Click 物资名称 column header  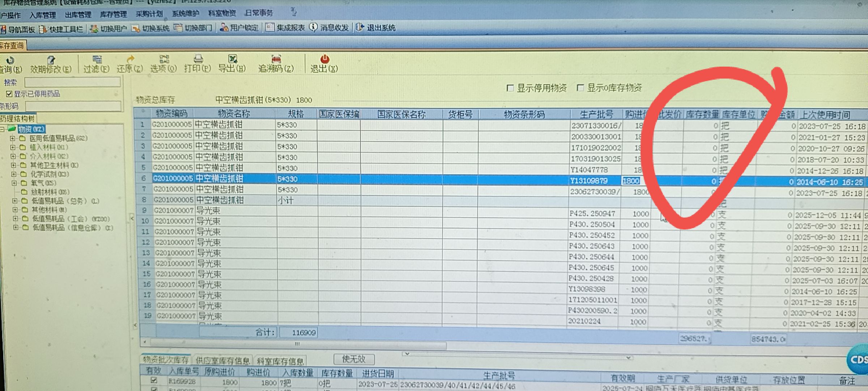(x=234, y=114)
